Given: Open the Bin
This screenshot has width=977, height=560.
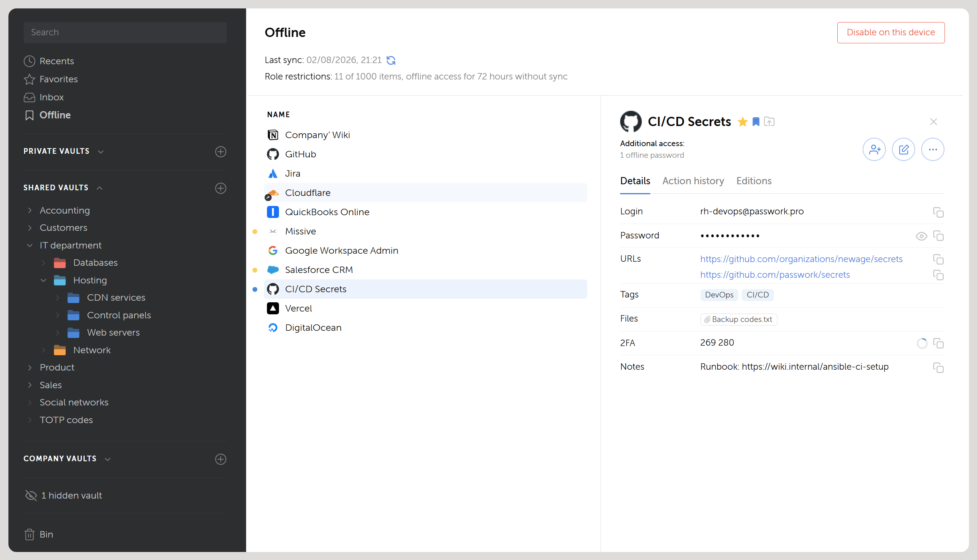Looking at the screenshot, I should point(39,534).
